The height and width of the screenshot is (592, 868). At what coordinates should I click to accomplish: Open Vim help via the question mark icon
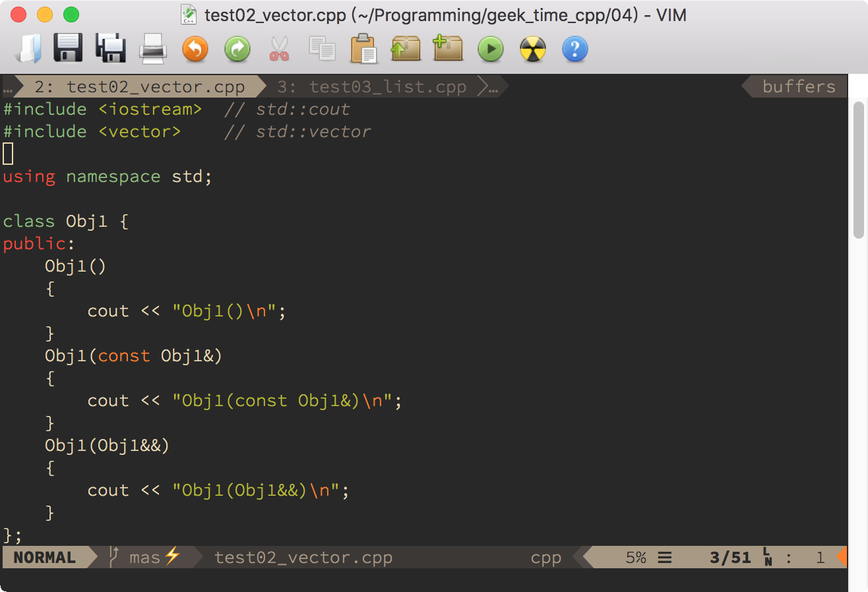574,49
